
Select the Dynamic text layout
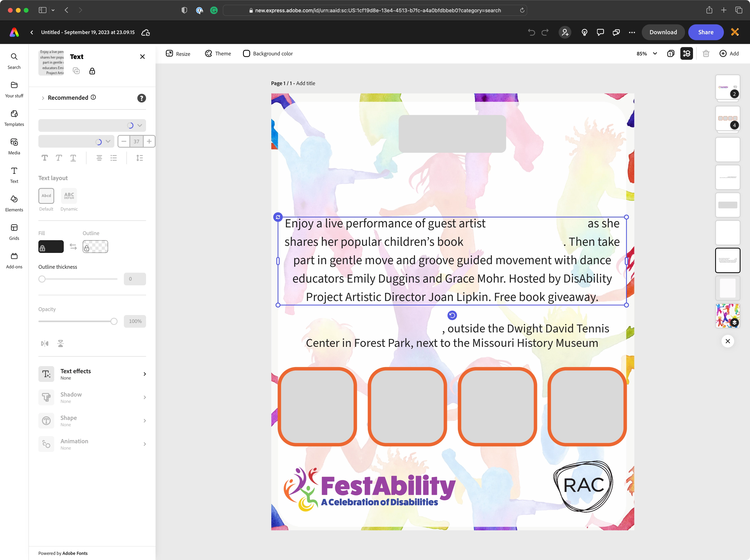69,196
